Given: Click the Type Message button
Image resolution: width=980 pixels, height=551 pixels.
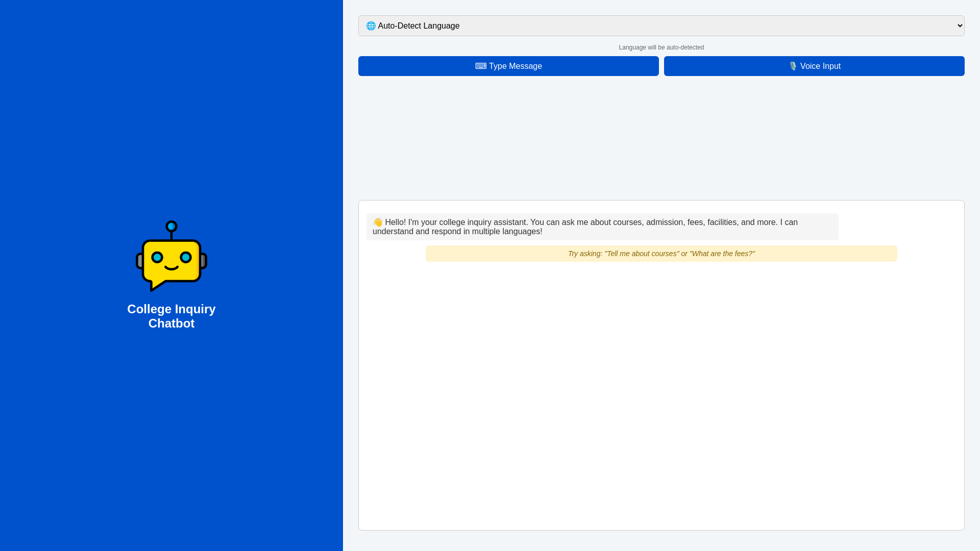Looking at the screenshot, I should [x=508, y=66].
